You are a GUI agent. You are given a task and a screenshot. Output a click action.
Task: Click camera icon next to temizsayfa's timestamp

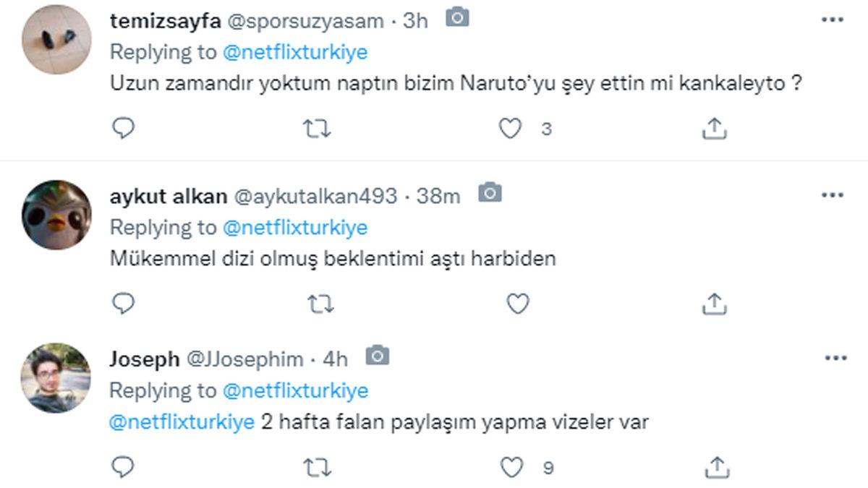tap(456, 18)
